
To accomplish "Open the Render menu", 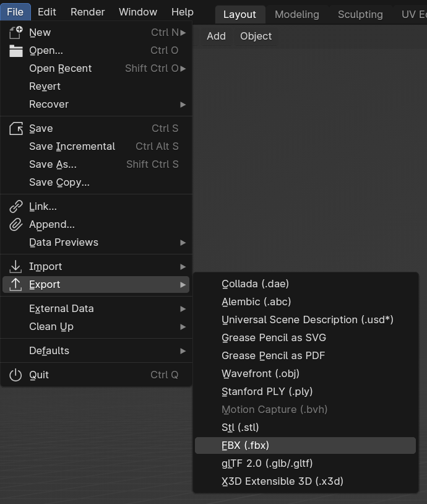I will 87,12.
